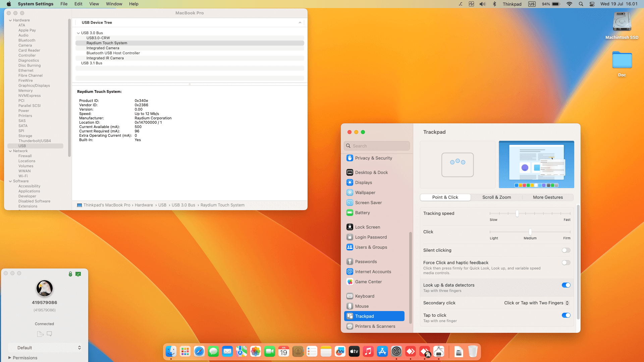Open Desktop & Dock settings

point(371,172)
